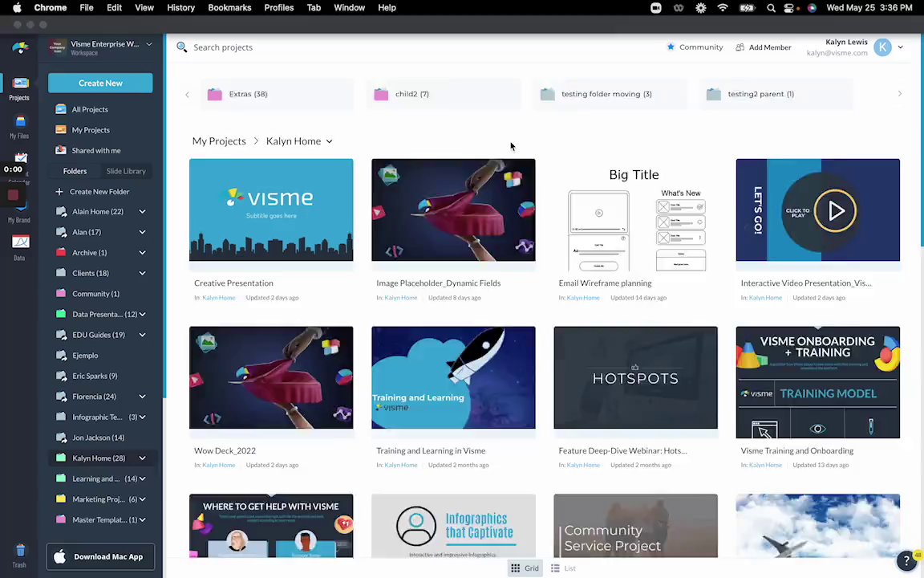Click the Create New button
This screenshot has height=578, width=924.
point(100,83)
